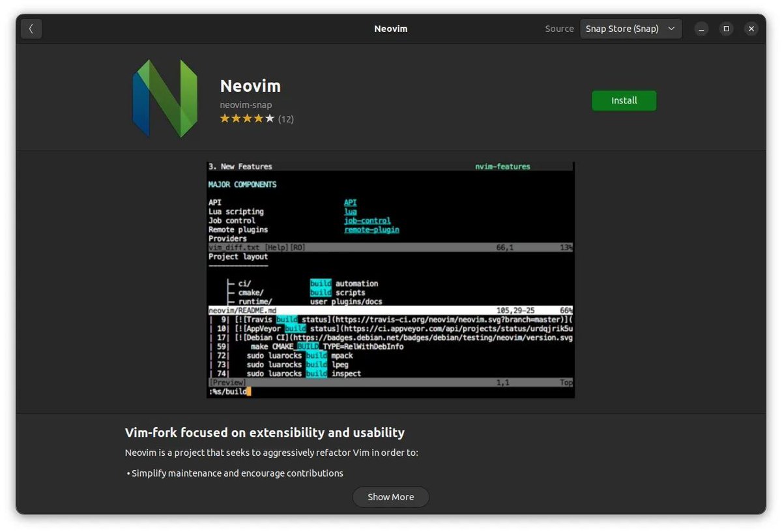Minimize the Neovim software window

point(701,29)
